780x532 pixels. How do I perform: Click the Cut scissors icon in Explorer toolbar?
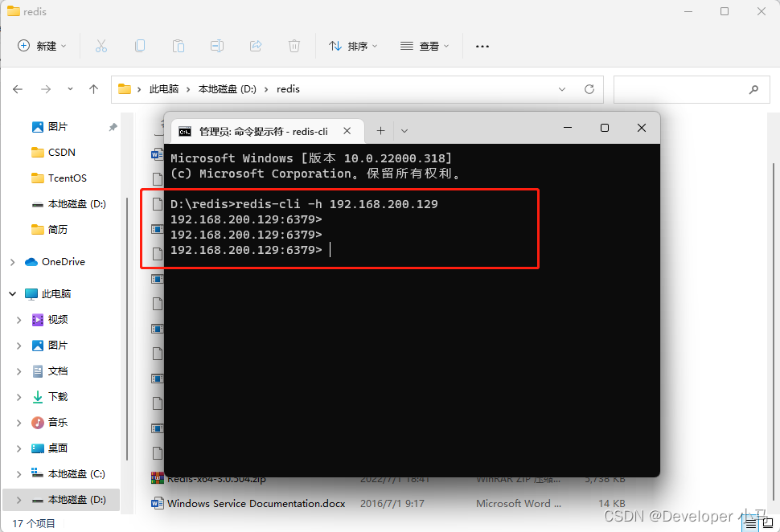pyautogui.click(x=101, y=47)
